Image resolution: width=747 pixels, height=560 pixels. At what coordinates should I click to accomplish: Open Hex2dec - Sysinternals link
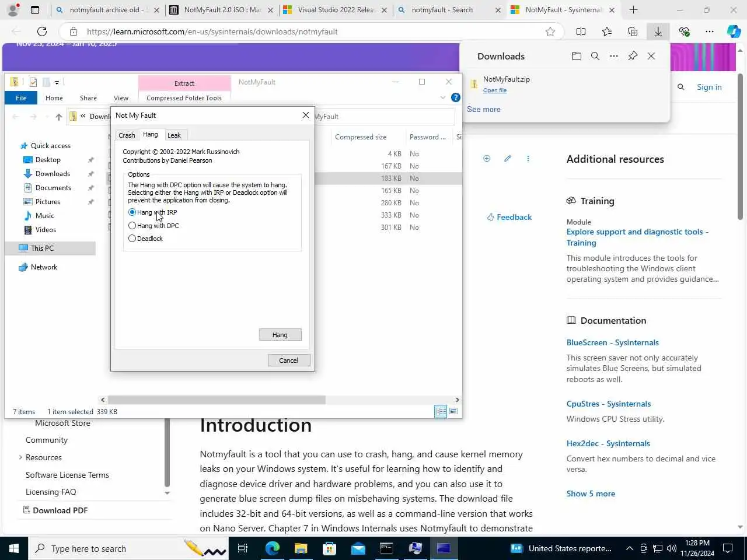click(x=608, y=443)
